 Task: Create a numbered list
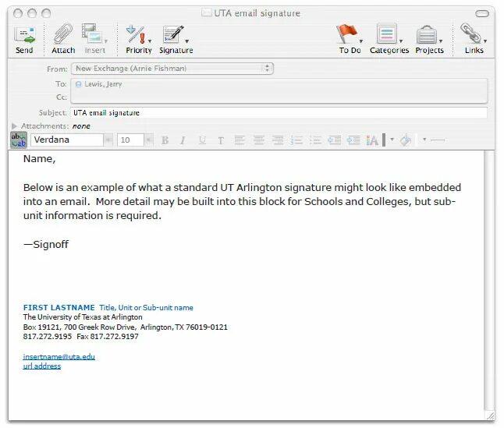pyautogui.click(x=296, y=140)
